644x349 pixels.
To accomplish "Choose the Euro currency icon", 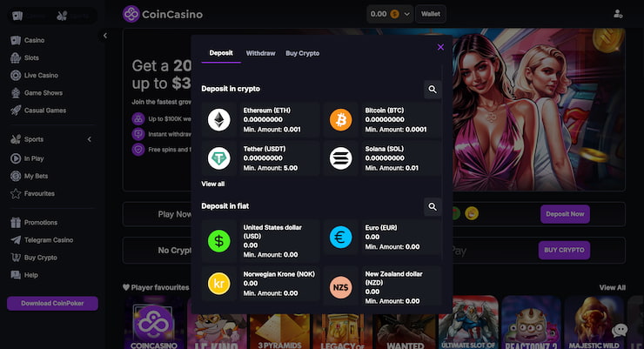I will point(341,238).
